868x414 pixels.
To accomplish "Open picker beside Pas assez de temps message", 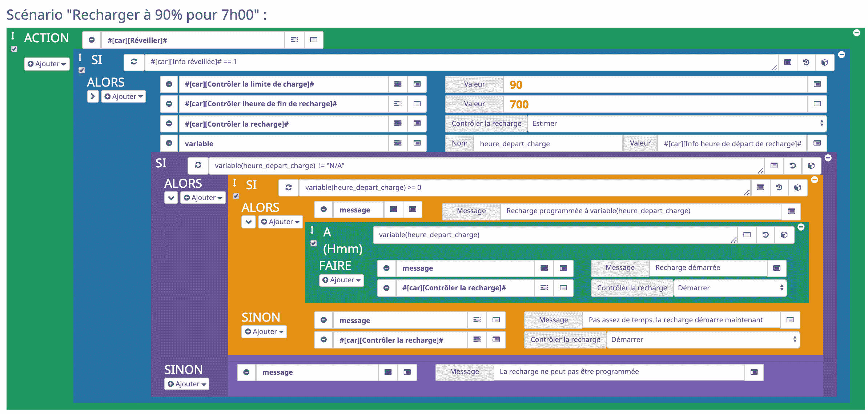I will tap(790, 320).
